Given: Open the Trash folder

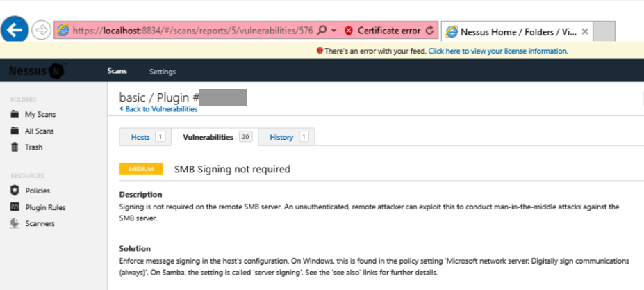Looking at the screenshot, I should point(33,147).
